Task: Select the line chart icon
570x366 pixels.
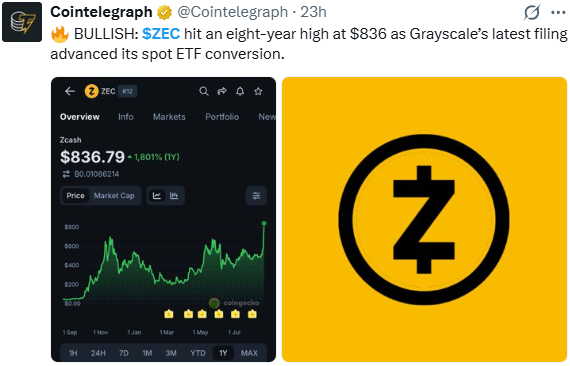Action: click(x=157, y=196)
